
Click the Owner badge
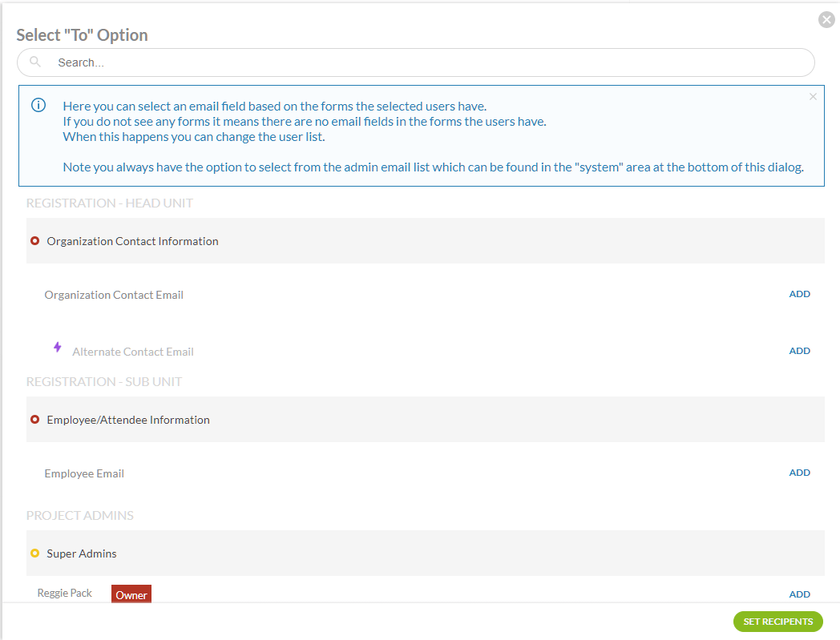pyautogui.click(x=131, y=594)
